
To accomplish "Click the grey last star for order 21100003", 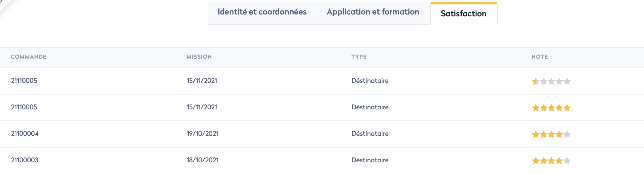I will point(567,161).
